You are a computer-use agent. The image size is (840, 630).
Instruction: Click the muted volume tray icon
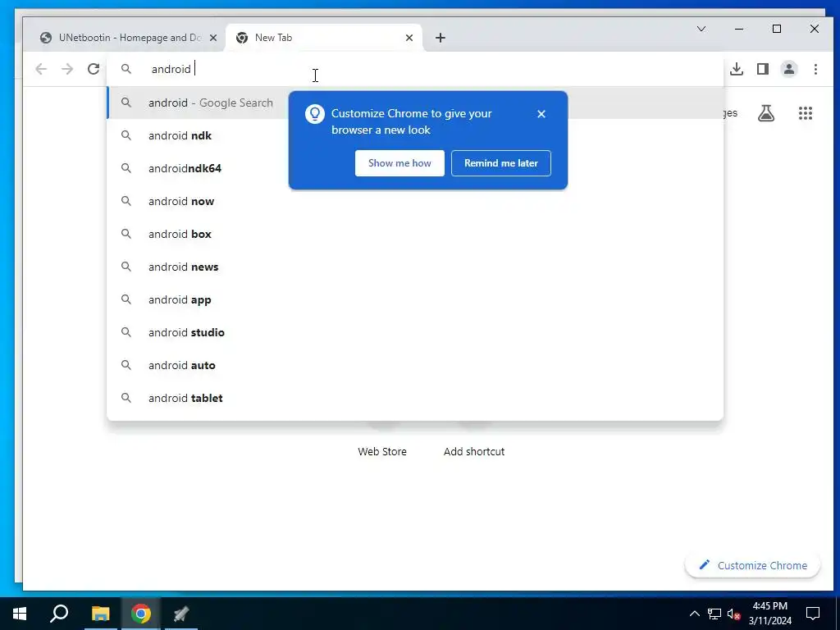733,614
